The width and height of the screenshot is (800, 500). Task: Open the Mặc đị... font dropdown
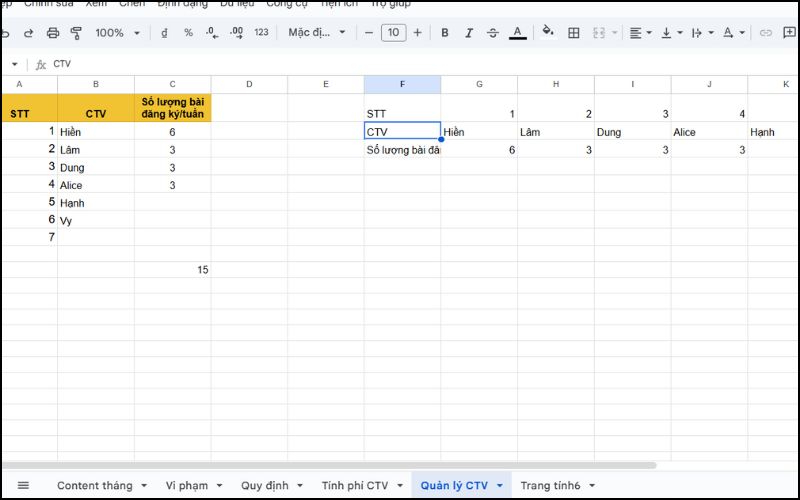(x=317, y=33)
